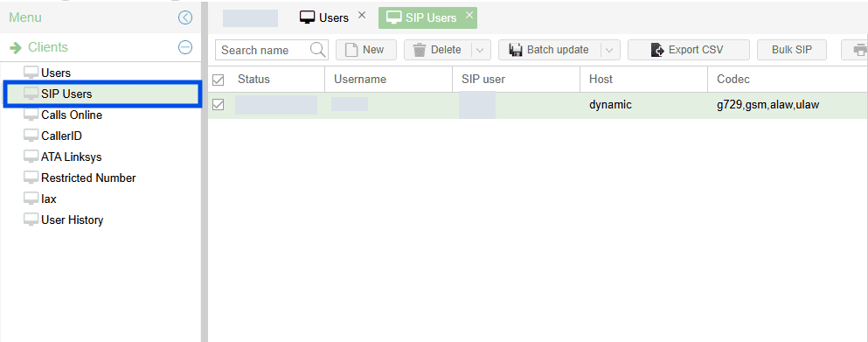868x342 pixels.
Task: Open ATA Linksys menu entry
Action: tap(72, 157)
